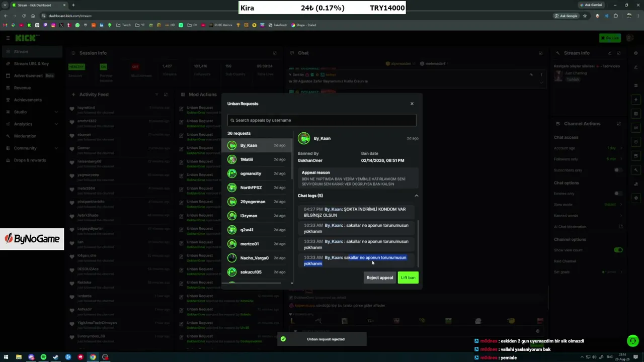Click the AI Chat Moderation external link icon
This screenshot has width=644, height=362.
coord(621,227)
